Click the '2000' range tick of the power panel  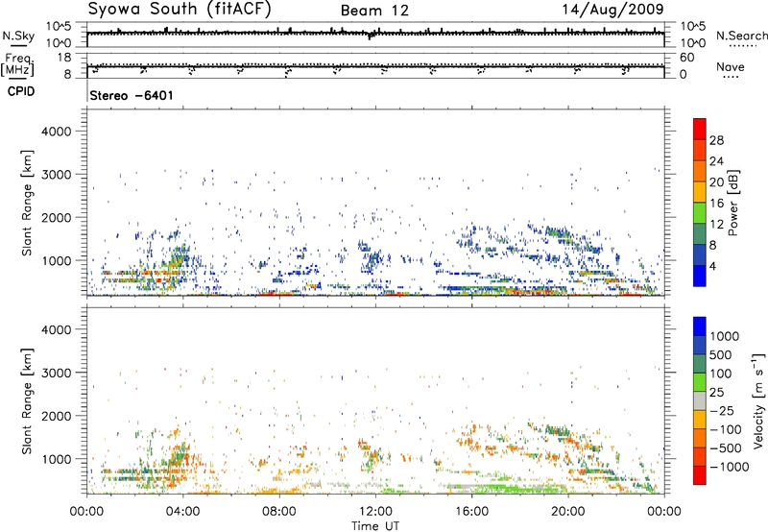56,217
